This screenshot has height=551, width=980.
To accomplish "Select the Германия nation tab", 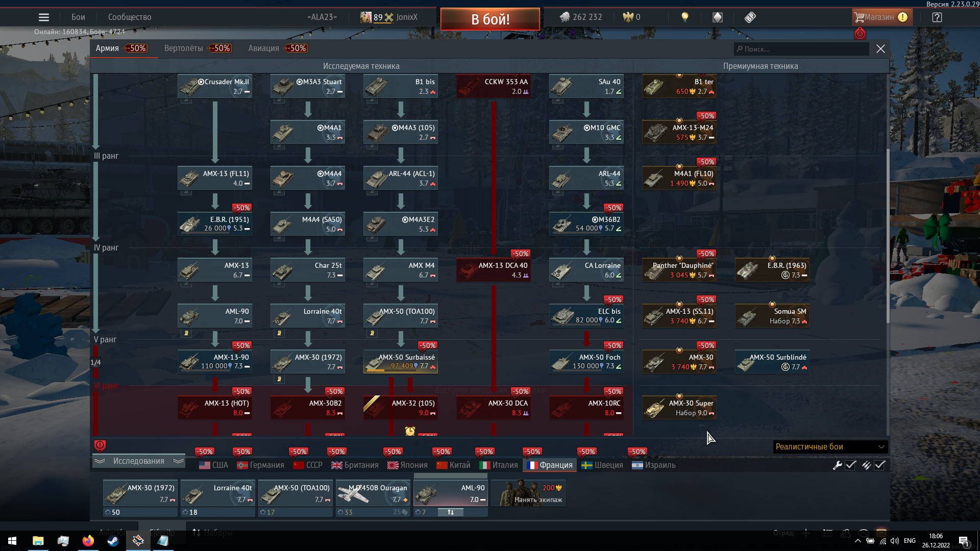I will [260, 465].
